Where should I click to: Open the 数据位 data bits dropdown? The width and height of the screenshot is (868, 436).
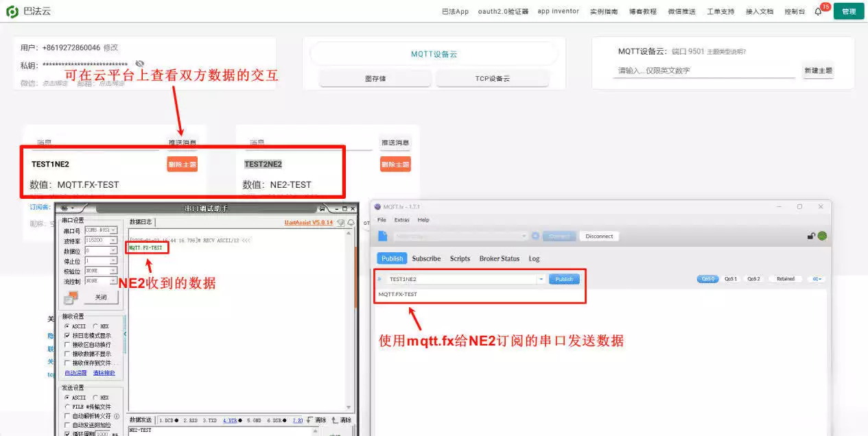pyautogui.click(x=113, y=251)
